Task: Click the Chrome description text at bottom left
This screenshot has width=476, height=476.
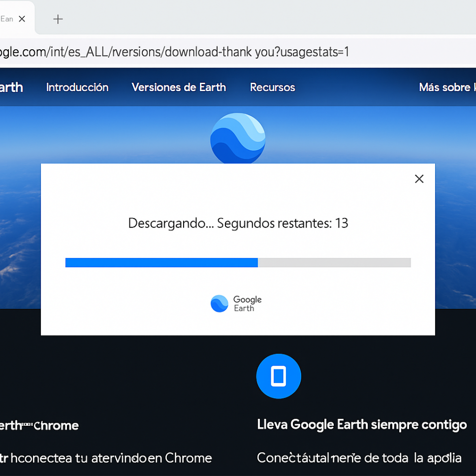Action: pos(106,458)
